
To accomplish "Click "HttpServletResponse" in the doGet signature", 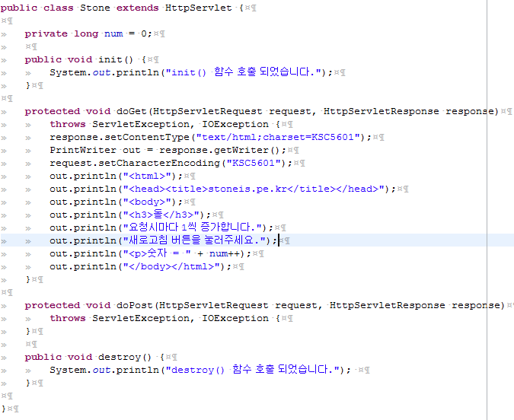I will 382,111.
